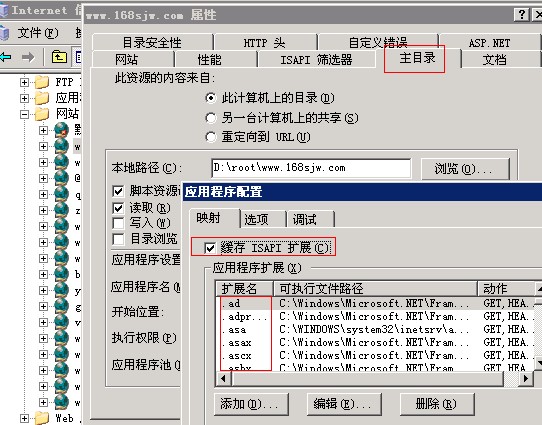Select 此计算机上的目录 radio option
The height and width of the screenshot is (425, 542).
211,98
